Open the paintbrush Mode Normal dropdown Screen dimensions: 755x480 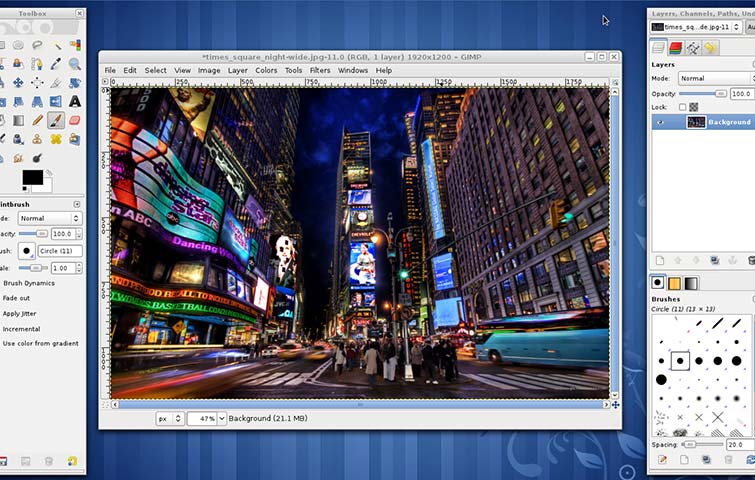(x=50, y=218)
